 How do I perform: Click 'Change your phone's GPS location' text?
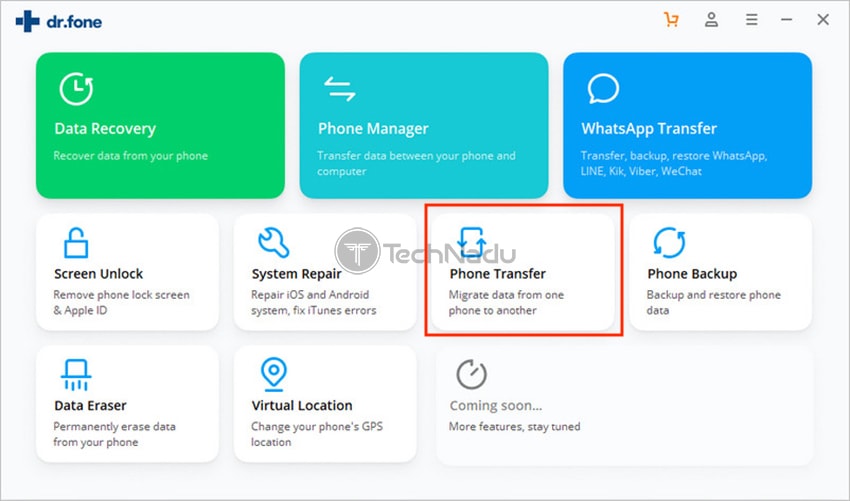317,434
